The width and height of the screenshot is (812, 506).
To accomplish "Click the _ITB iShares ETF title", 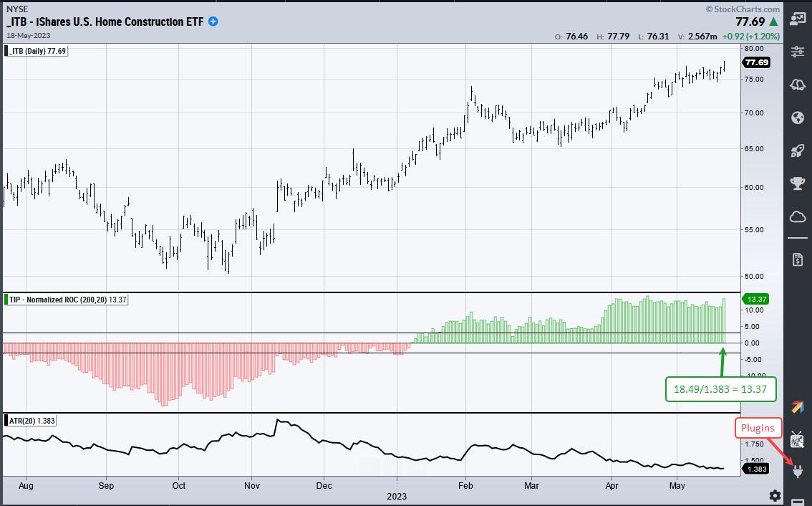I will pyautogui.click(x=105, y=22).
